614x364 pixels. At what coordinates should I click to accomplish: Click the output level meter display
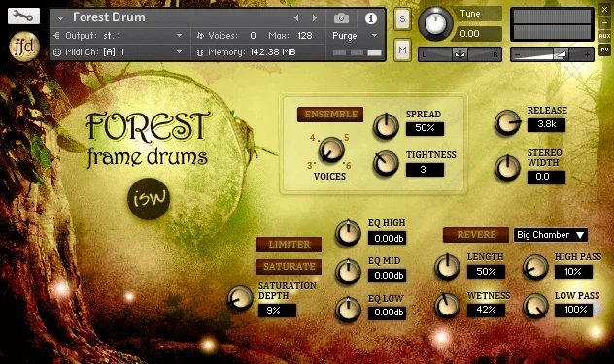tap(552, 24)
